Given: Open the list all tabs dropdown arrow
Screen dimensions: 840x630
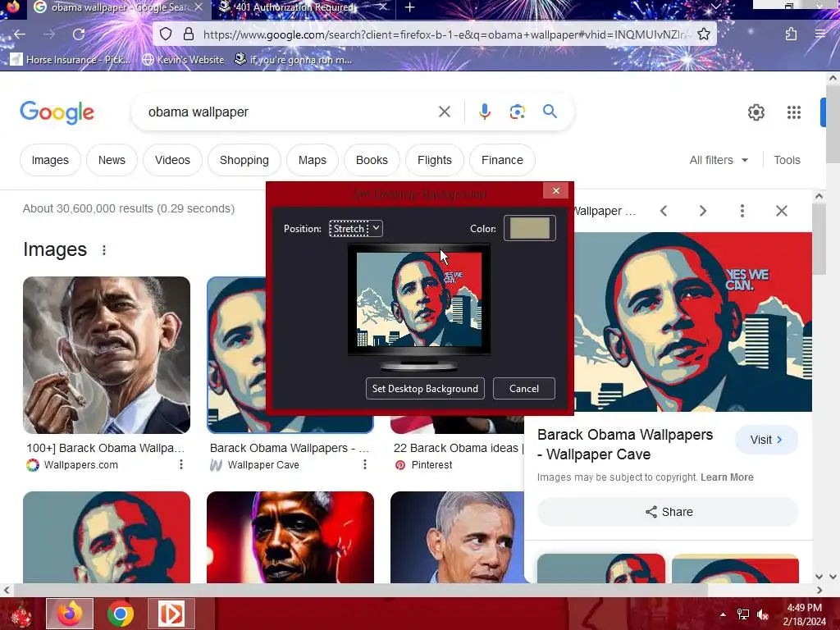Looking at the screenshot, I should click(715, 7).
